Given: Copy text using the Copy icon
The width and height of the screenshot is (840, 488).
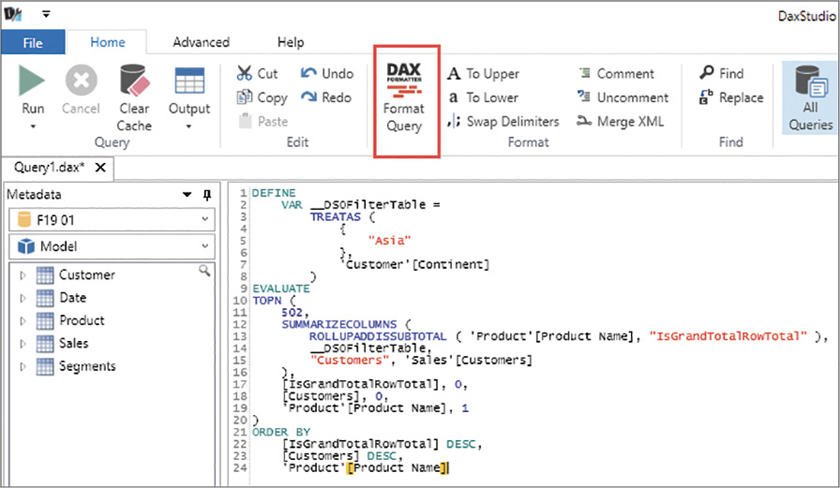Looking at the screenshot, I should coord(244,97).
